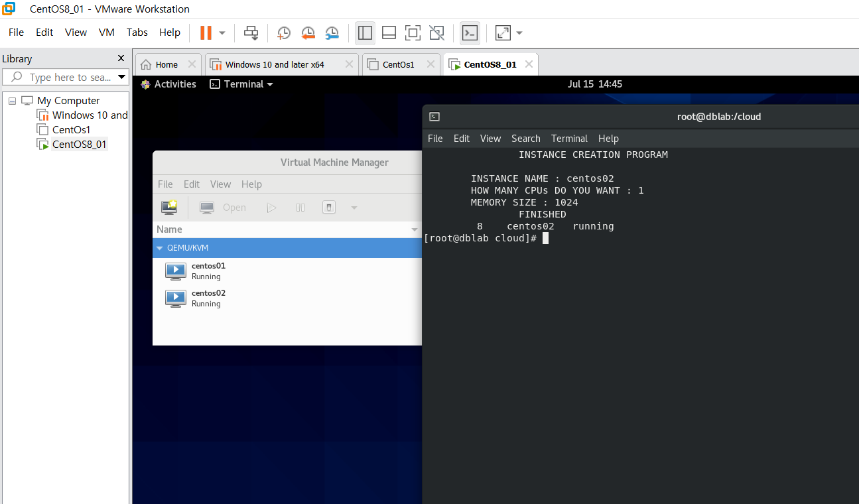This screenshot has height=504, width=859.
Task: Collapse the QEMU/KVM connection group
Action: [x=160, y=248]
